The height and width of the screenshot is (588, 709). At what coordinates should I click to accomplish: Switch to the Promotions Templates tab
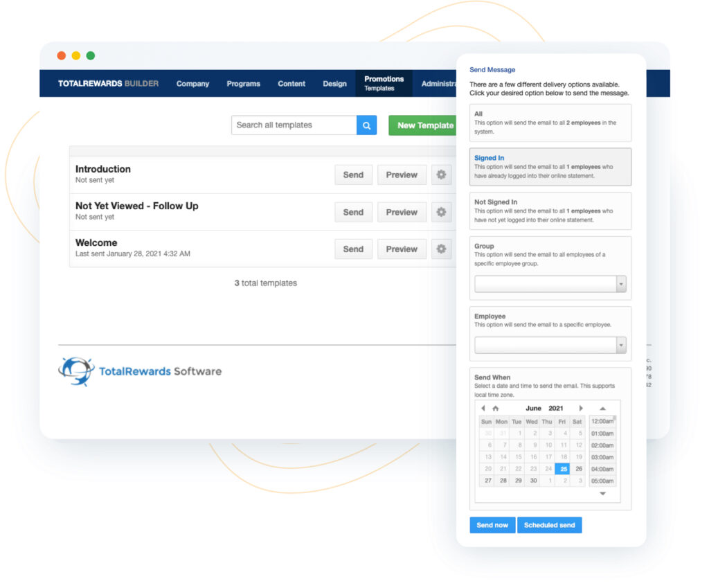[383, 84]
